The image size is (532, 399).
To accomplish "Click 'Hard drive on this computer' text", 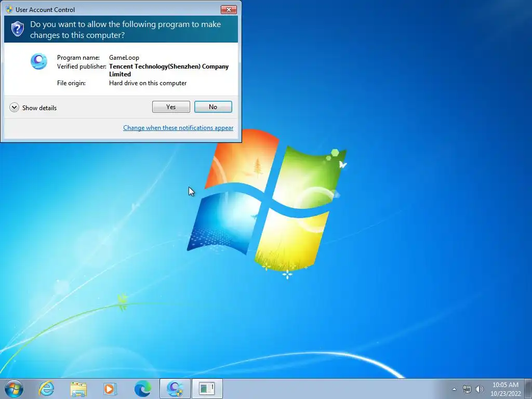I will (148, 83).
